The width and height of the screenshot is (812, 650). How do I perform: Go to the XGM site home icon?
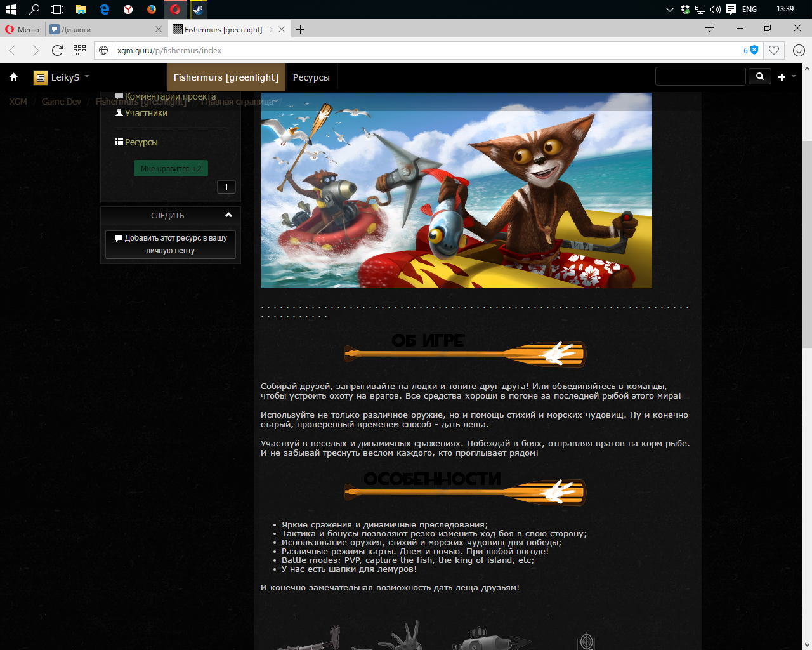coord(13,77)
